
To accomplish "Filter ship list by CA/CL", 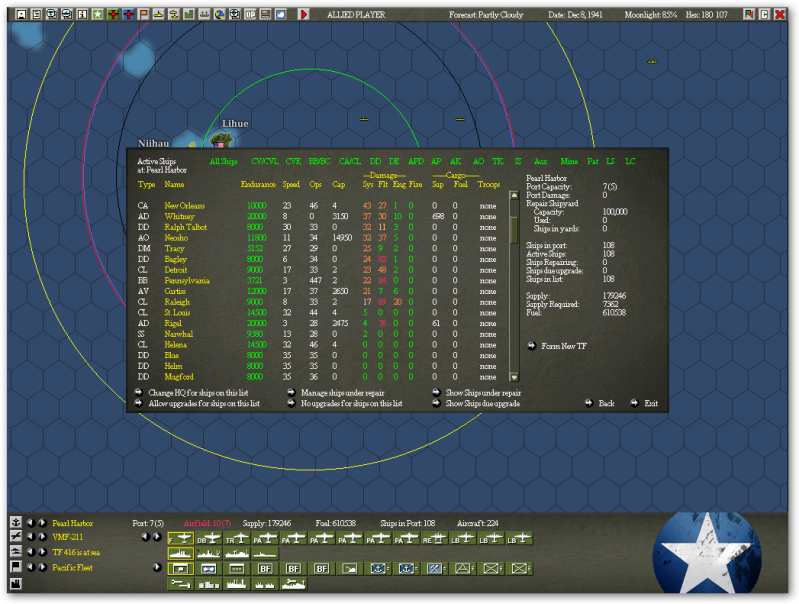I will (350, 162).
